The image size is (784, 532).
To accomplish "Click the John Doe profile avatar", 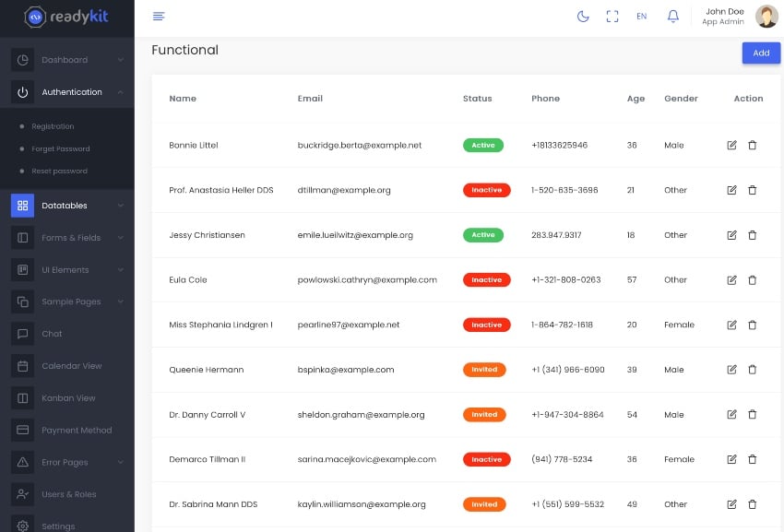I will [766, 16].
